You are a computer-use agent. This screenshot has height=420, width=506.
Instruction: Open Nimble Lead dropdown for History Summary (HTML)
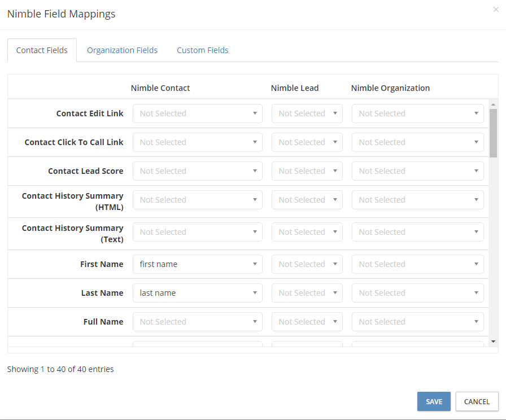[307, 200]
